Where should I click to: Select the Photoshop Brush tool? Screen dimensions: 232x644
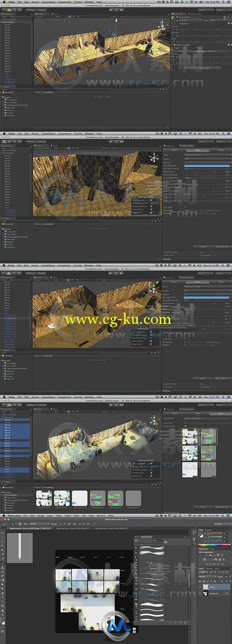click(2, 563)
